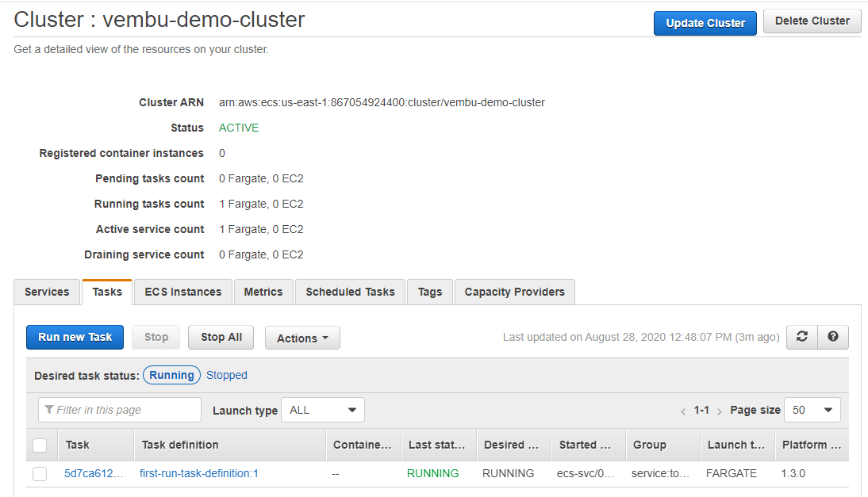This screenshot has width=868, height=497.
Task: Click the service:to... group cell
Action: [660, 474]
